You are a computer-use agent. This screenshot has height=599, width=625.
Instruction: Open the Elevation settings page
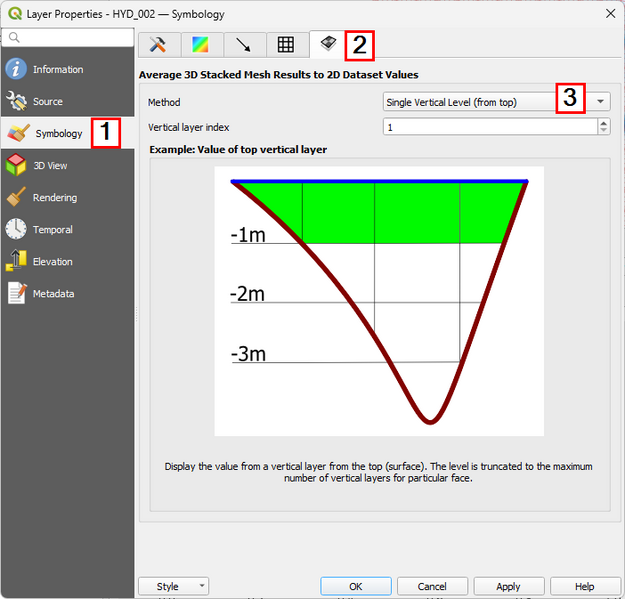click(52, 262)
